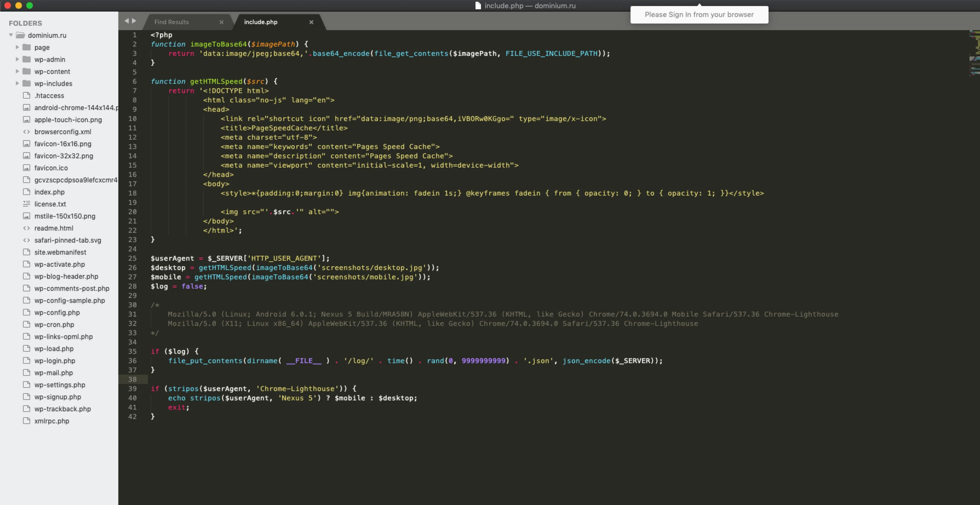Screen dimensions: 980x505
Task: Click the code icon beside safari-pinned-tab.svg
Action: tap(26, 240)
